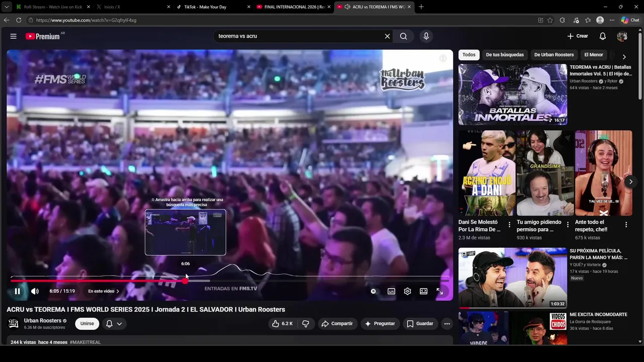Open the tab actions dropdown at far left
The image size is (644, 362).
(6, 7)
